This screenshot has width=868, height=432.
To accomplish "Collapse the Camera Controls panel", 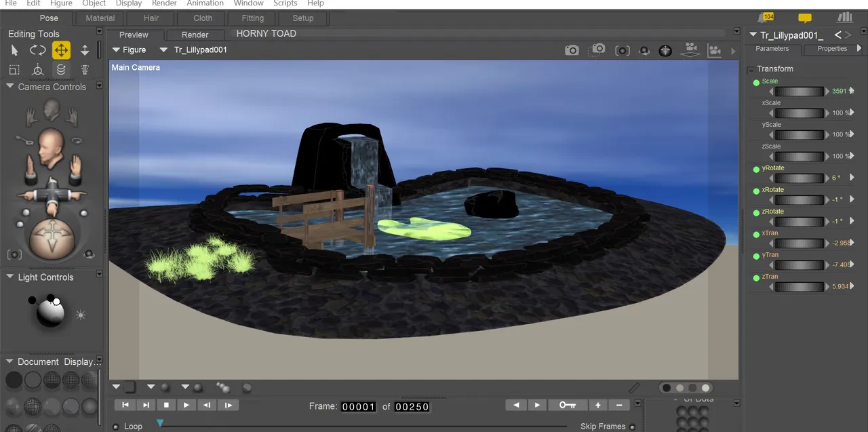I will [10, 87].
